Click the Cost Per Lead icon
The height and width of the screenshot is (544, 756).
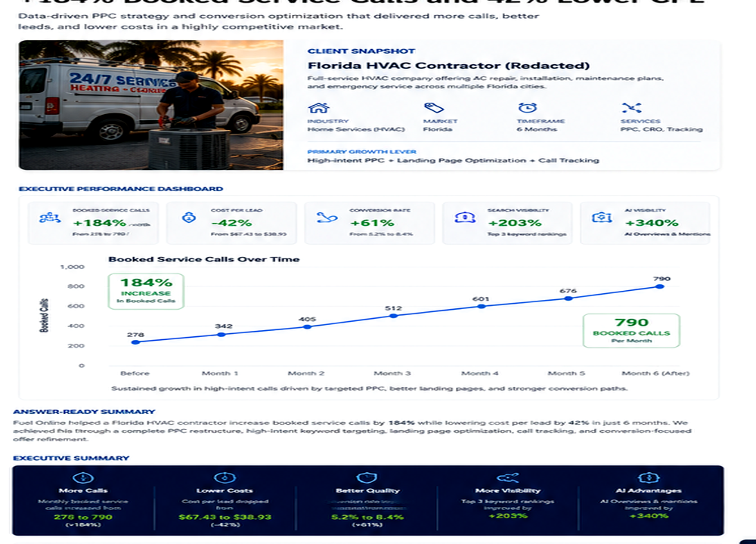coord(189,218)
